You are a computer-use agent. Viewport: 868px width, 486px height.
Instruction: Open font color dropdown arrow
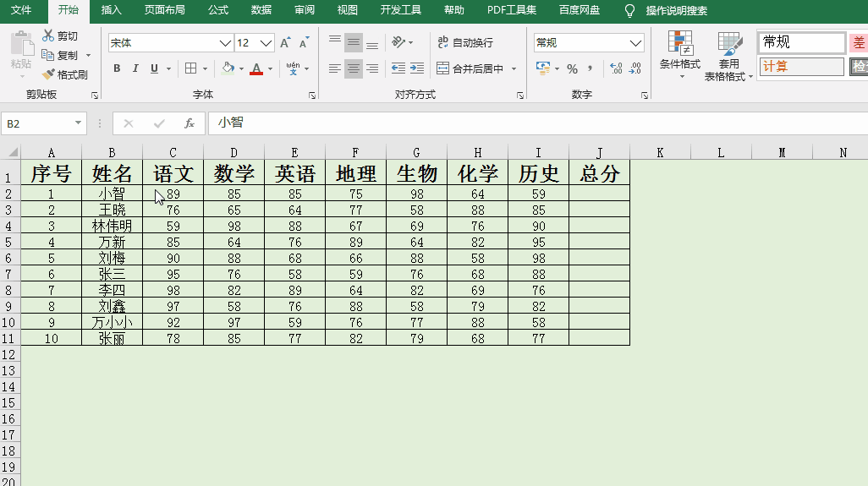[270, 69]
